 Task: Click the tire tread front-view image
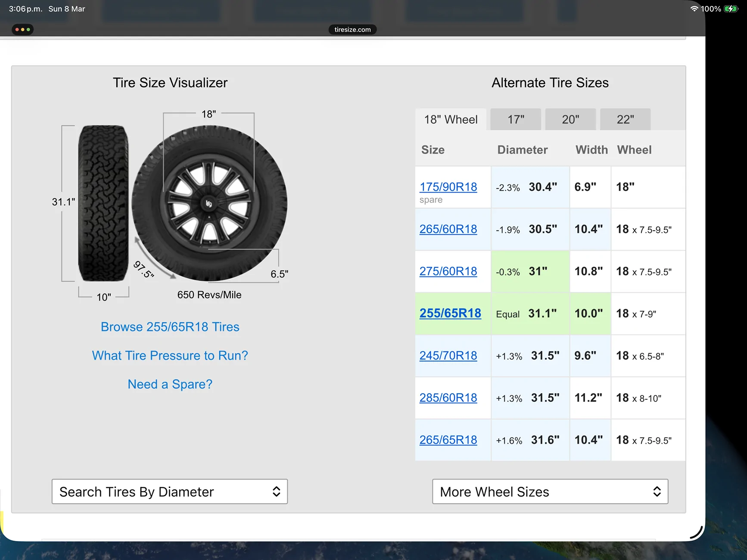click(x=103, y=203)
